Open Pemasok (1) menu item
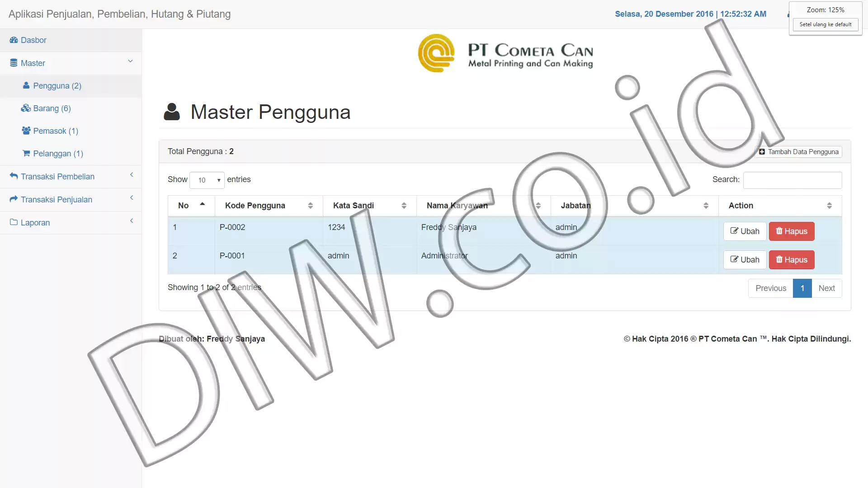Image resolution: width=868 pixels, height=488 pixels. (x=71, y=131)
